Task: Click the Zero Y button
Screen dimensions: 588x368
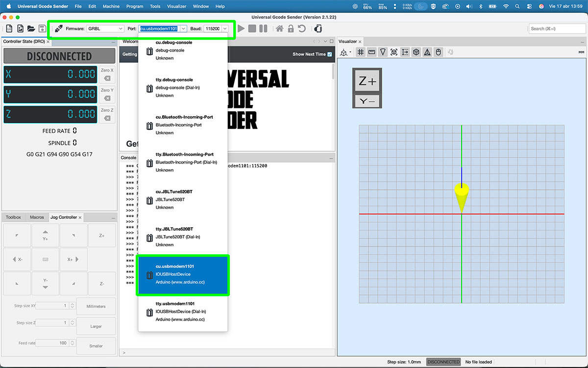Action: [107, 94]
